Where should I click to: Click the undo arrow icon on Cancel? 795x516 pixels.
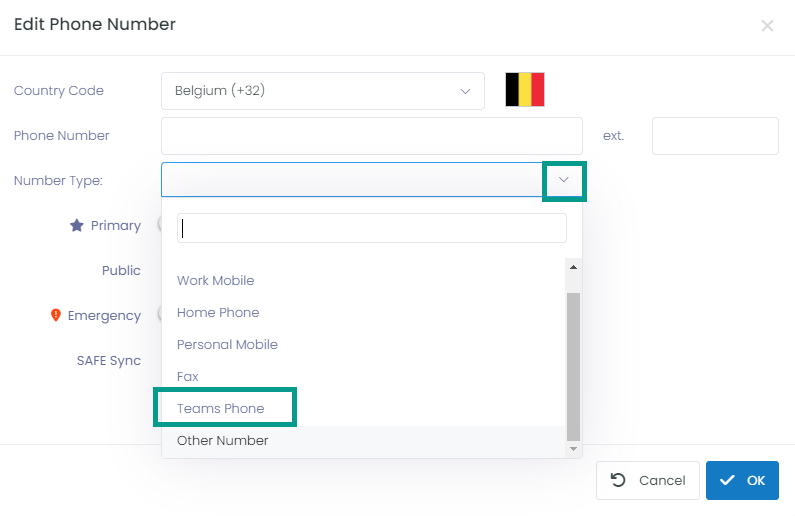pos(618,480)
